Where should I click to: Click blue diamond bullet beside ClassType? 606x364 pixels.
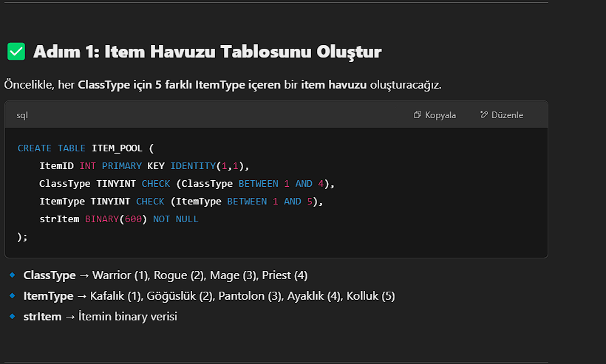pyautogui.click(x=13, y=275)
